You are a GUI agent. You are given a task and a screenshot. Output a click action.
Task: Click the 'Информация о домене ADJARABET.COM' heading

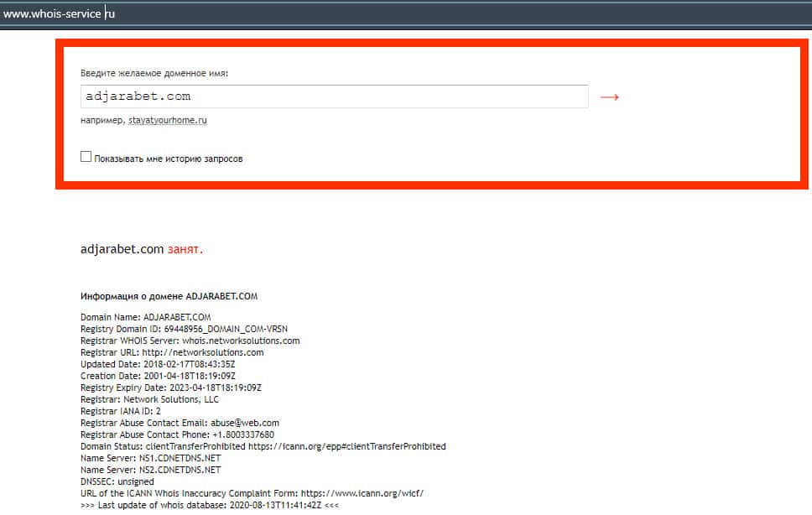pyautogui.click(x=169, y=296)
